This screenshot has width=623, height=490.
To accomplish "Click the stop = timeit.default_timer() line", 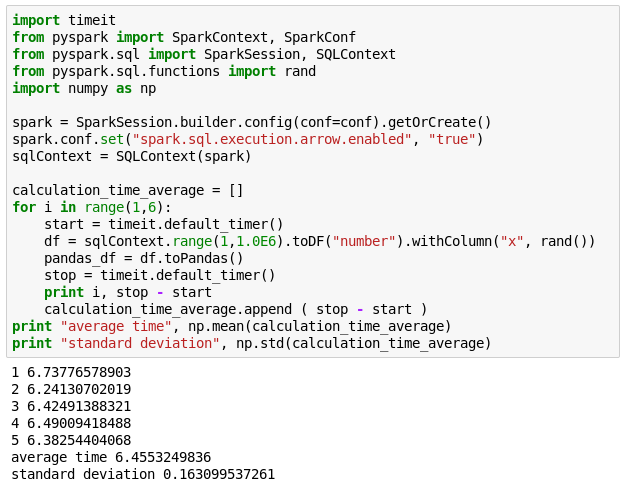I will (159, 275).
